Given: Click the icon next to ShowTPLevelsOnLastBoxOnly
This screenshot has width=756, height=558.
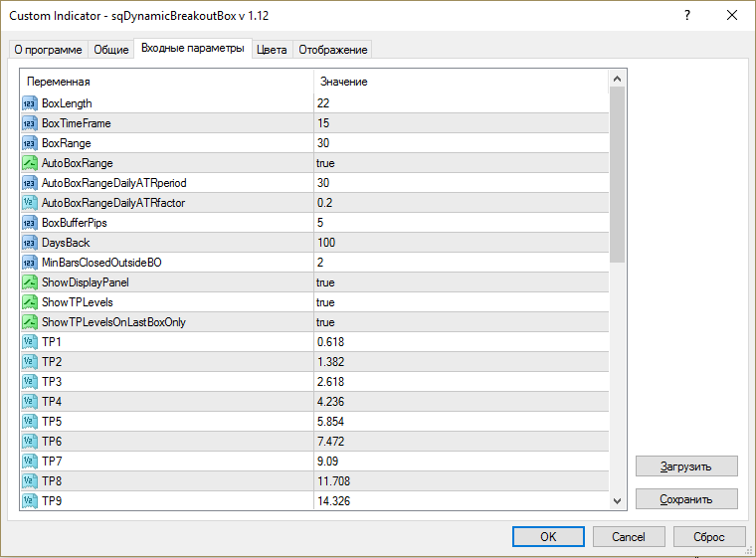Looking at the screenshot, I should pyautogui.click(x=29, y=322).
